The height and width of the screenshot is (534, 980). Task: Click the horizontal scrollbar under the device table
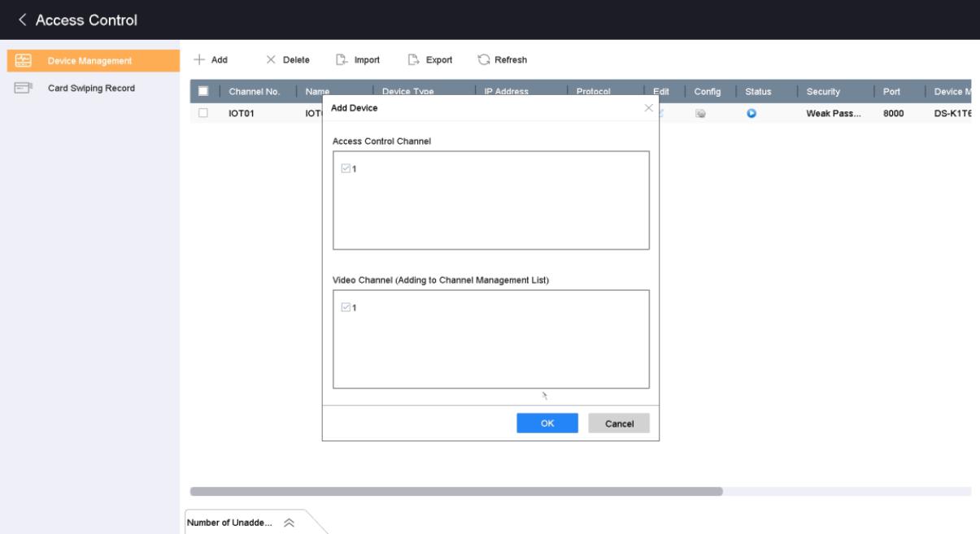pos(455,492)
